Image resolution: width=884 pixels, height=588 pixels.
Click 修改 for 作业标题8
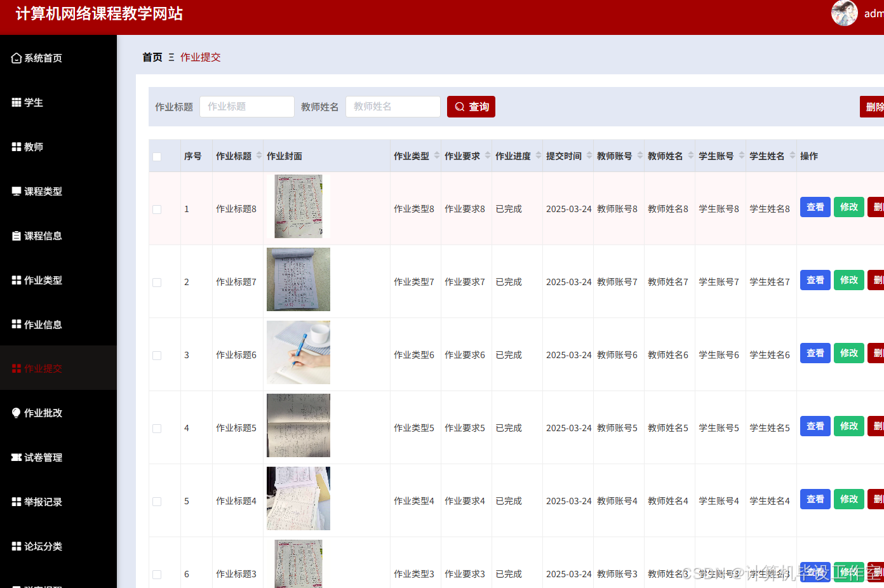849,207
